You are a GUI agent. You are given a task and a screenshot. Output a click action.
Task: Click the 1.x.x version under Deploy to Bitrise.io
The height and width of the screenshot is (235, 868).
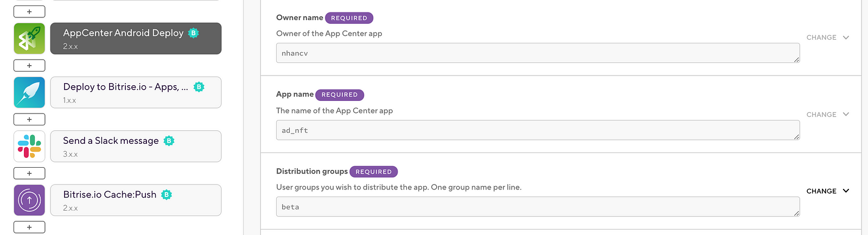coord(69,100)
